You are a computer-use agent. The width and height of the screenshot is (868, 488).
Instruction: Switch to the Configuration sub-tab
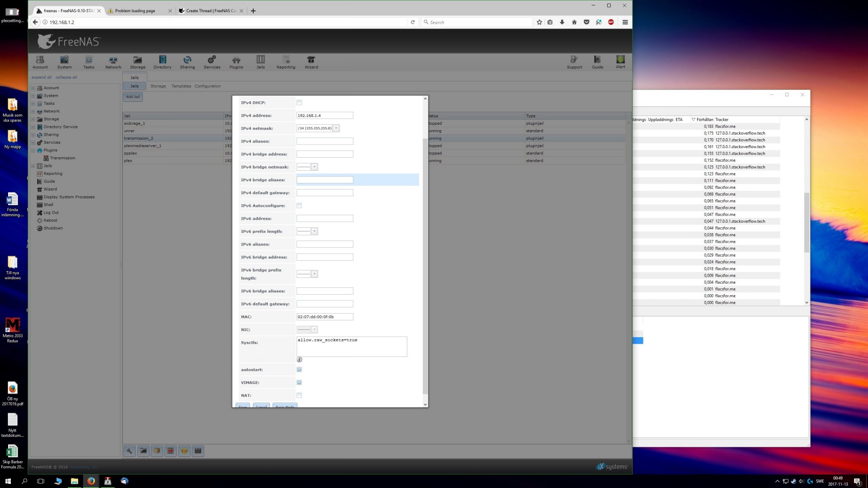point(208,86)
